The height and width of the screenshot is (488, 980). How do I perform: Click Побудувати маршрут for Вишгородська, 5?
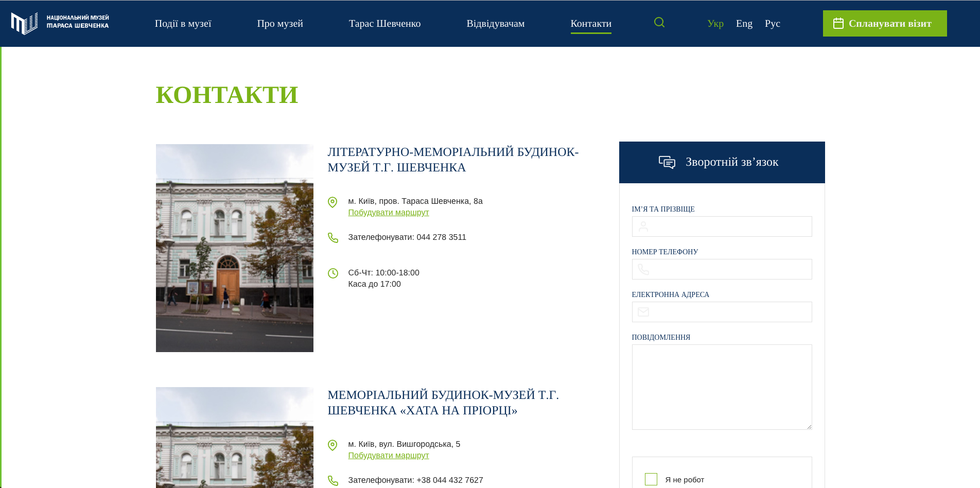coord(389,456)
